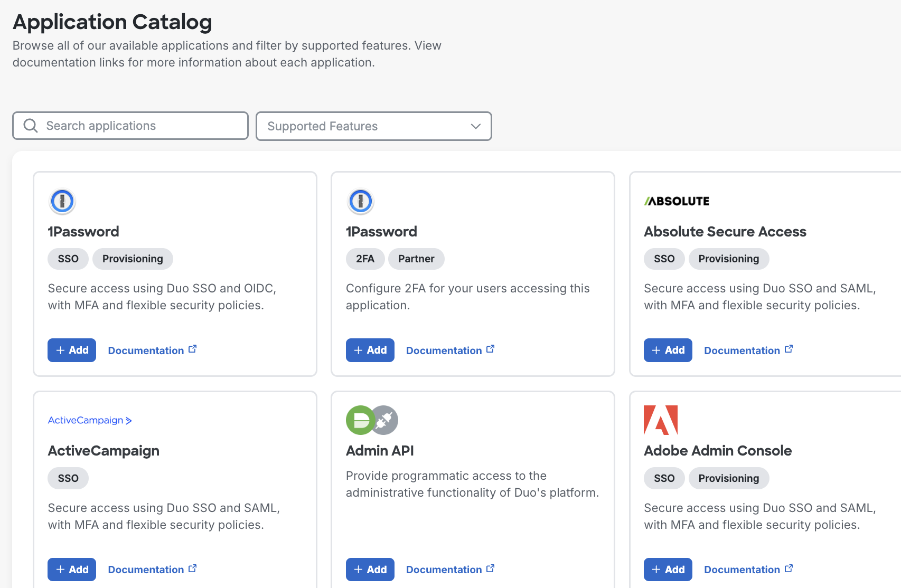The image size is (901, 588).
Task: Add the Admin API application
Action: coord(370,570)
